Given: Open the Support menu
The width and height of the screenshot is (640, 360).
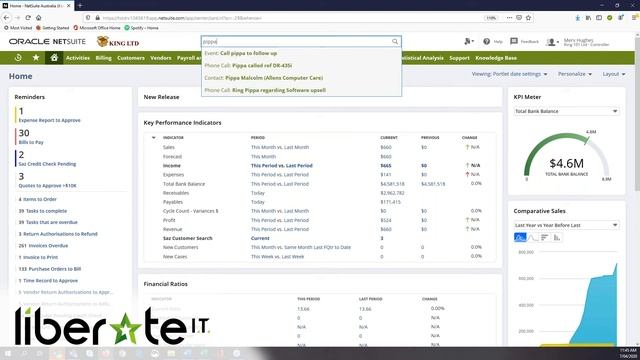Looking at the screenshot, I should point(459,58).
